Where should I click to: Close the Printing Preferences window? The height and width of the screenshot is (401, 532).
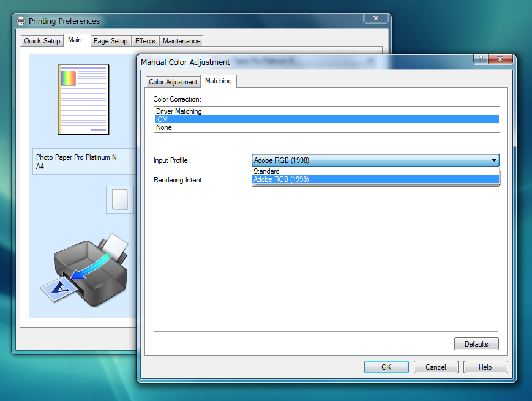point(375,18)
